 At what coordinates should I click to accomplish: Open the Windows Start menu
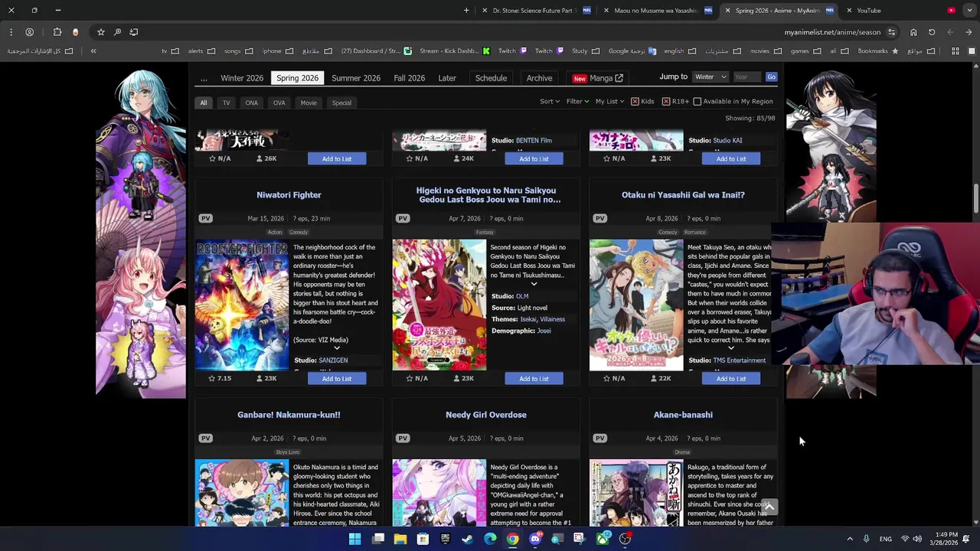point(354,539)
